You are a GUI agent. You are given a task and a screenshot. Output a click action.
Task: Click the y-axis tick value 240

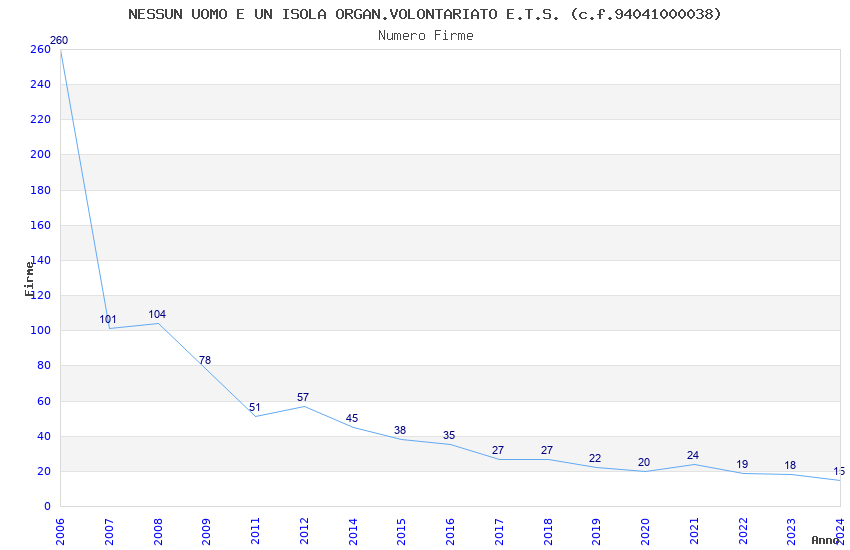(x=41, y=84)
